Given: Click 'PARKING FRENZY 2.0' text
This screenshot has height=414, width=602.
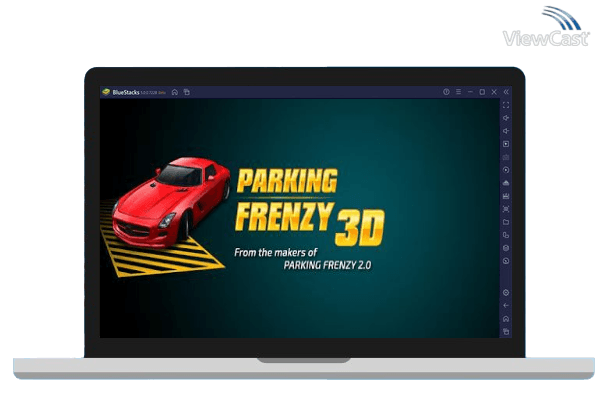Looking at the screenshot, I should (x=327, y=265).
